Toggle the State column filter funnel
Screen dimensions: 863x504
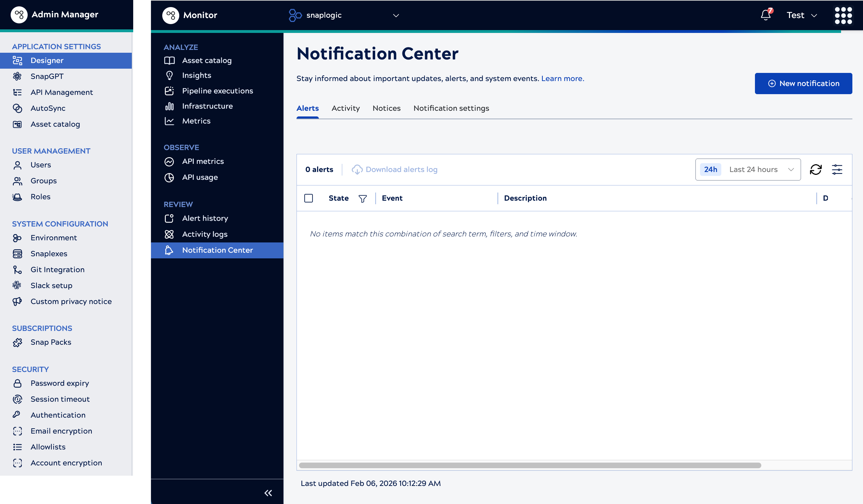362,199
